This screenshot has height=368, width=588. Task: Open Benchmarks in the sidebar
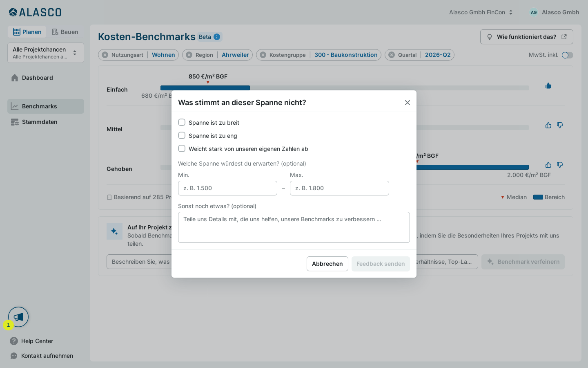click(46, 106)
